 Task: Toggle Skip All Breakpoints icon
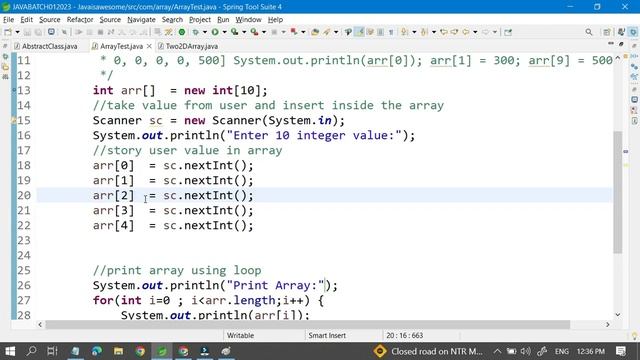click(x=64, y=32)
